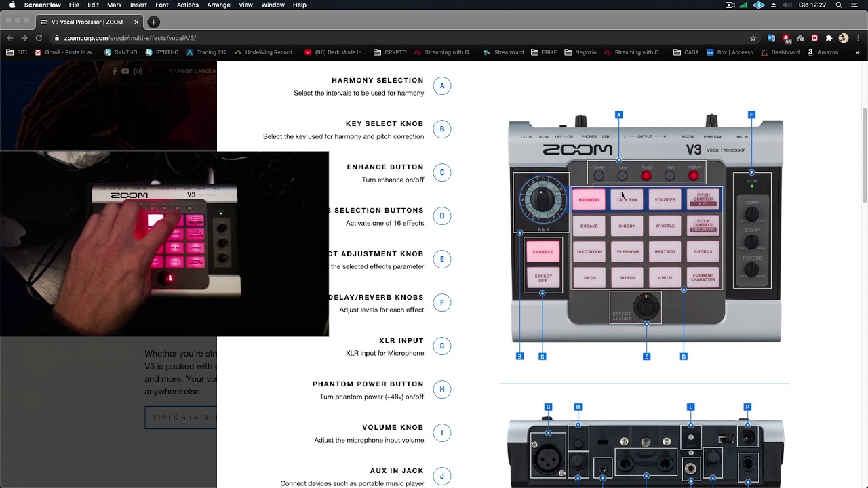868x488 pixels.
Task: Open the Change Language selector
Action: (193, 71)
